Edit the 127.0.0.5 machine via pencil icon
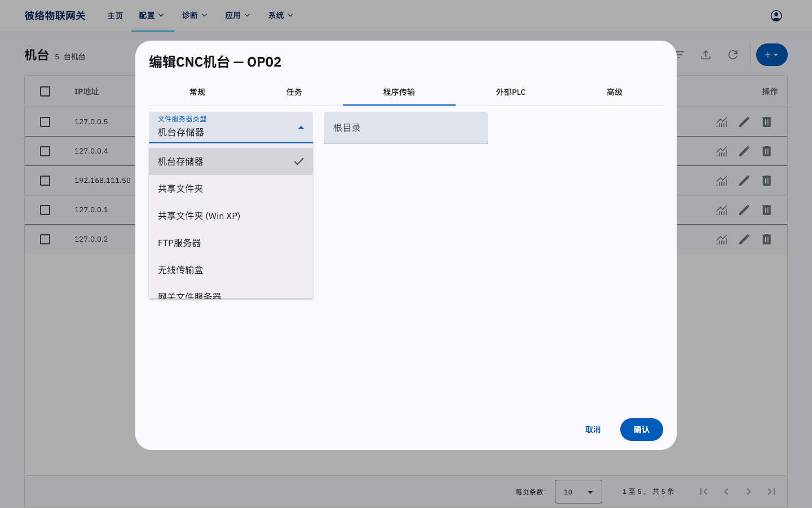 click(x=744, y=122)
